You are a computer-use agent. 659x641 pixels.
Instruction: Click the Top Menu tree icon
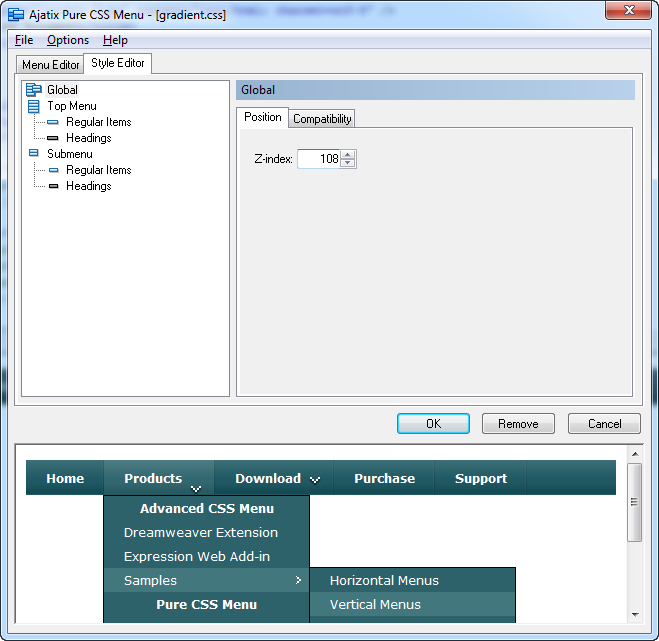(34, 106)
